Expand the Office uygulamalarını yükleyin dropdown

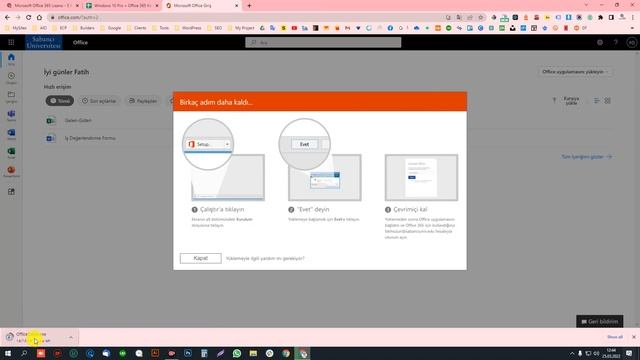click(x=575, y=72)
